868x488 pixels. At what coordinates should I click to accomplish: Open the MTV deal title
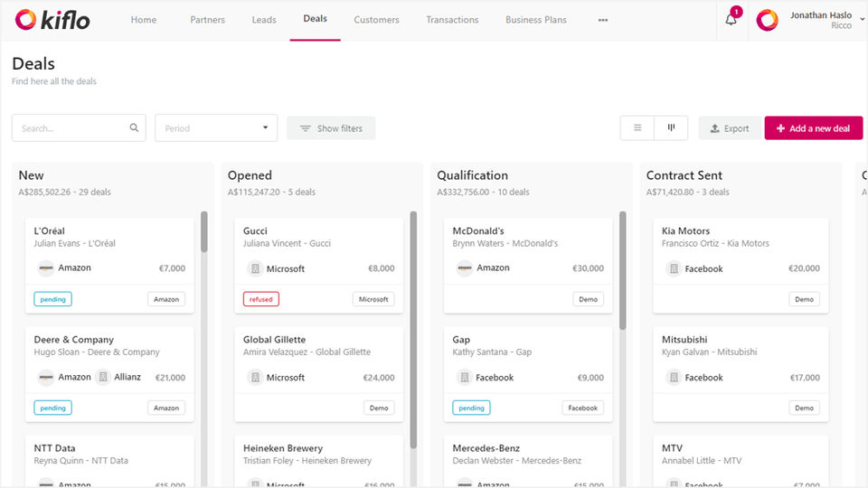pos(672,447)
